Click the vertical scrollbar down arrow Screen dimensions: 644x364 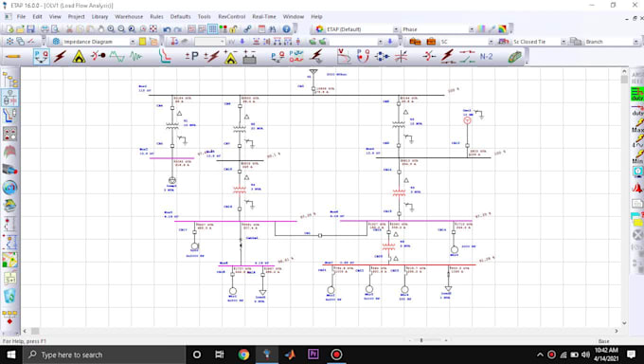click(x=624, y=323)
